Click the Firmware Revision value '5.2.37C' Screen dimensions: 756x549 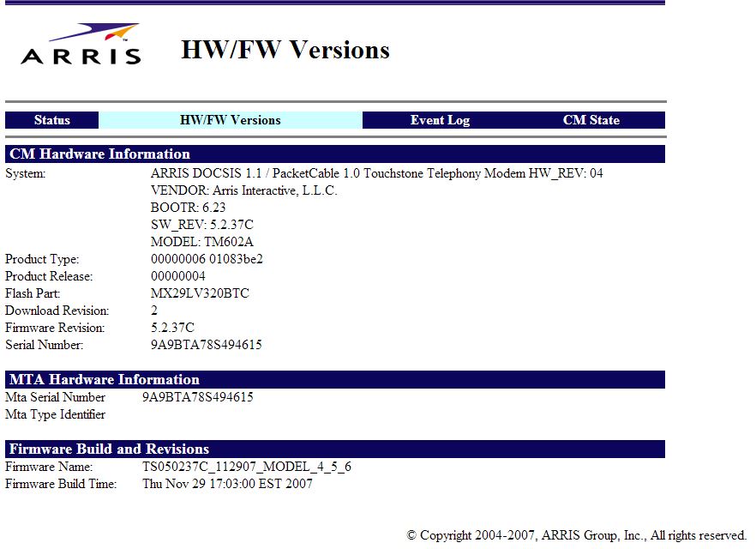(172, 328)
